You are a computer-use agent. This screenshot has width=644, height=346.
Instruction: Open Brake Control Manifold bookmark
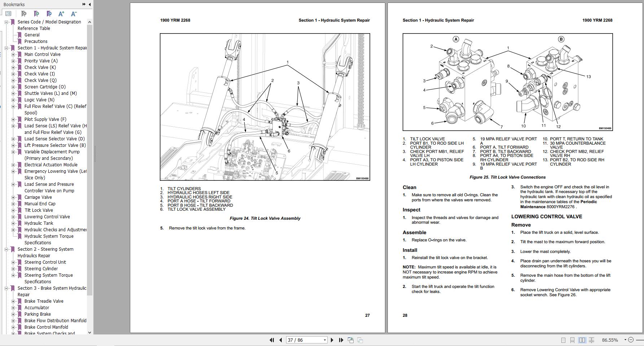[x=46, y=327]
